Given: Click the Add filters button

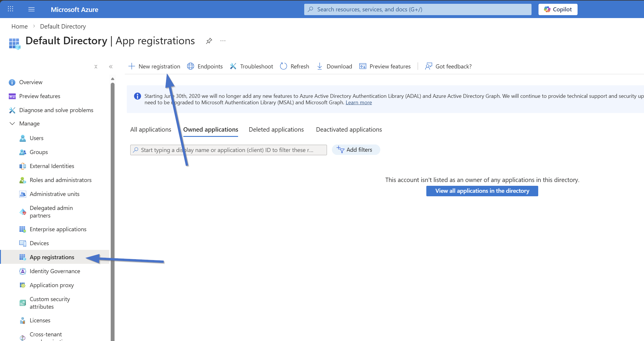Looking at the screenshot, I should pos(356,150).
